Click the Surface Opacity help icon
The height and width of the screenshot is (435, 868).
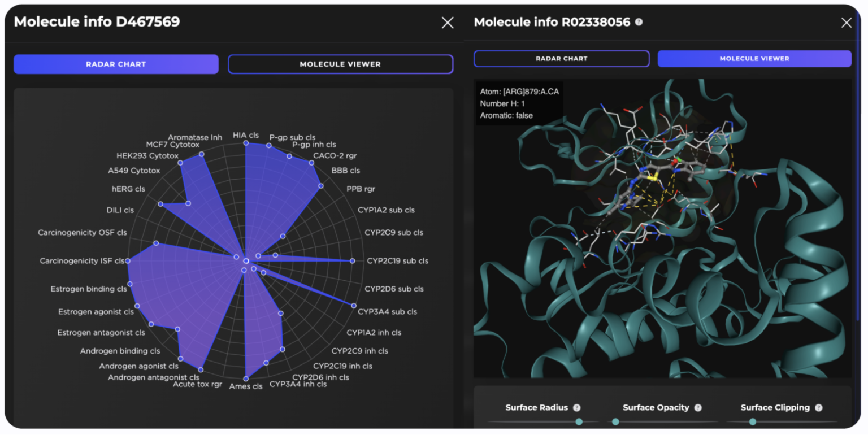point(697,407)
